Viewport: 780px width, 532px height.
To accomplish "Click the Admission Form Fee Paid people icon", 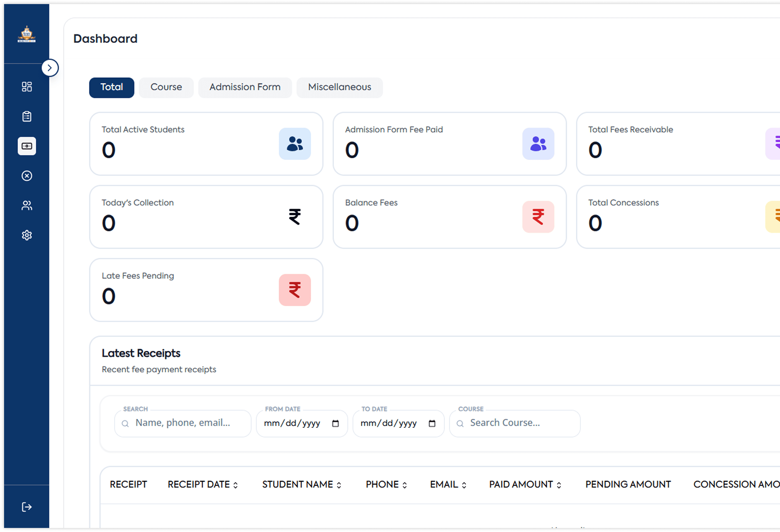I will (x=538, y=143).
